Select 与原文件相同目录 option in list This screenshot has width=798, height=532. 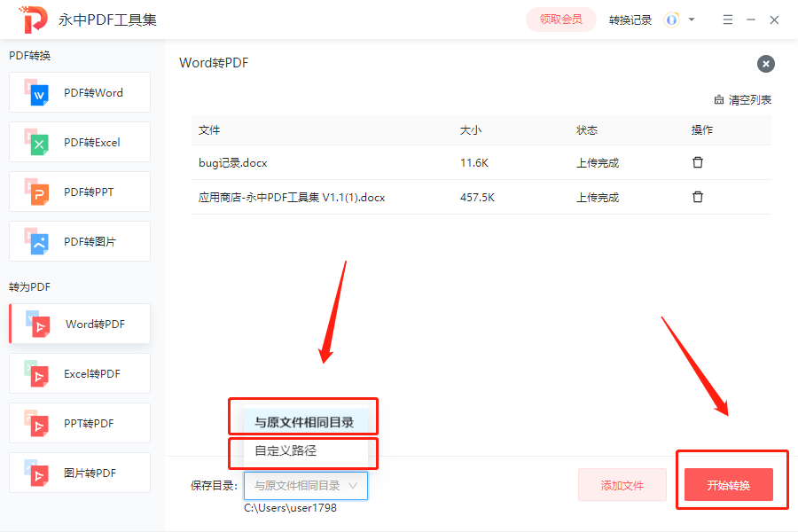coord(303,422)
